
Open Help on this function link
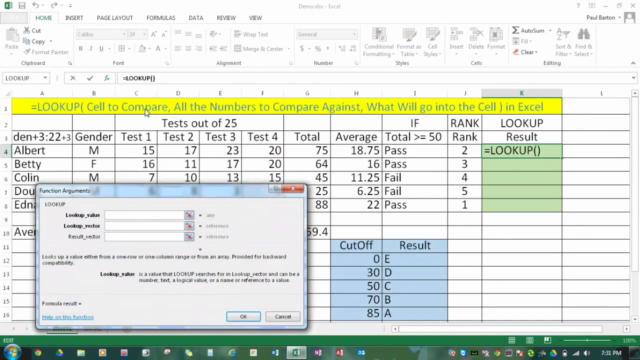68,317
